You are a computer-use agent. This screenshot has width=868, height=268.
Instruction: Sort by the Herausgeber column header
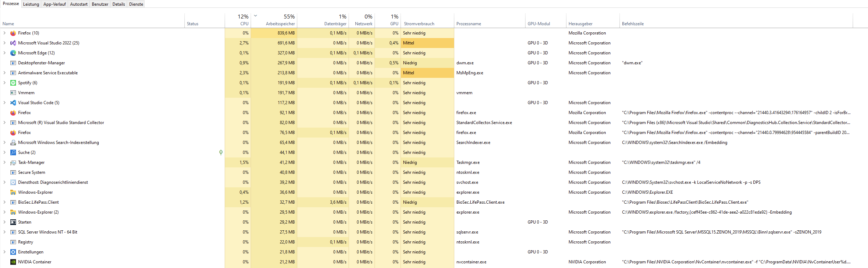(593, 21)
